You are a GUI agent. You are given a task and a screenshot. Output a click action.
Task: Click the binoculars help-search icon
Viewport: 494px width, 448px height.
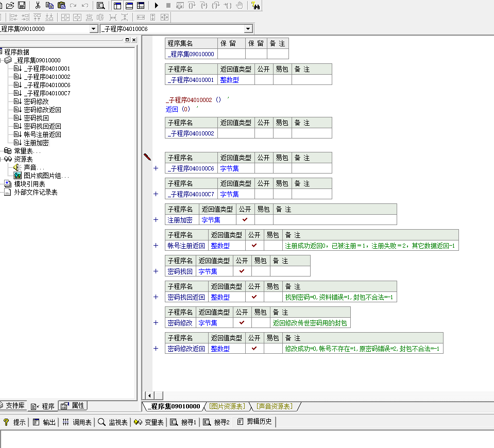click(255, 5)
